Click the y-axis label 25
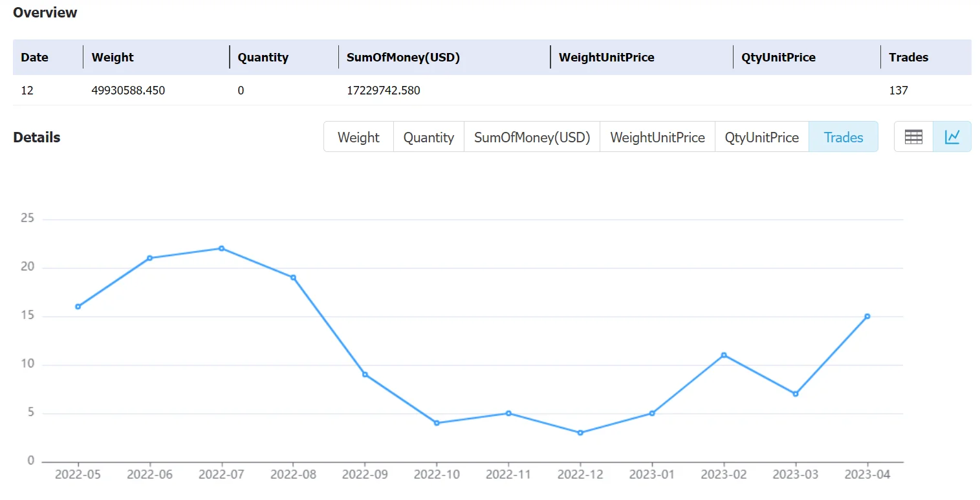 [28, 219]
